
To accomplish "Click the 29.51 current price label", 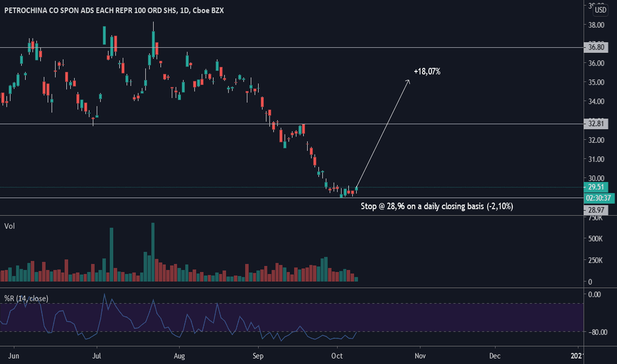I will pos(596,187).
